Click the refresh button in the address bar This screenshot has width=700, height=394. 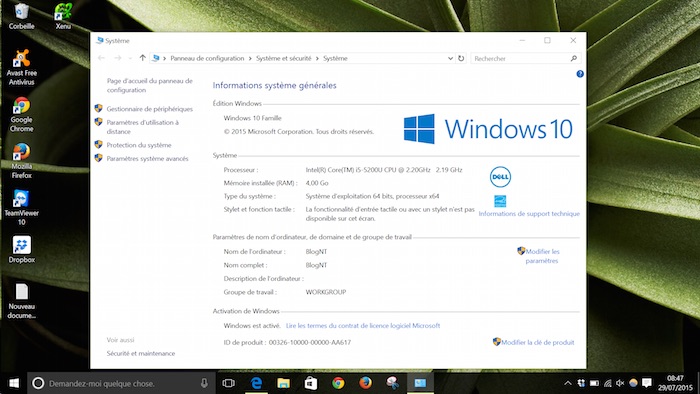click(x=461, y=58)
